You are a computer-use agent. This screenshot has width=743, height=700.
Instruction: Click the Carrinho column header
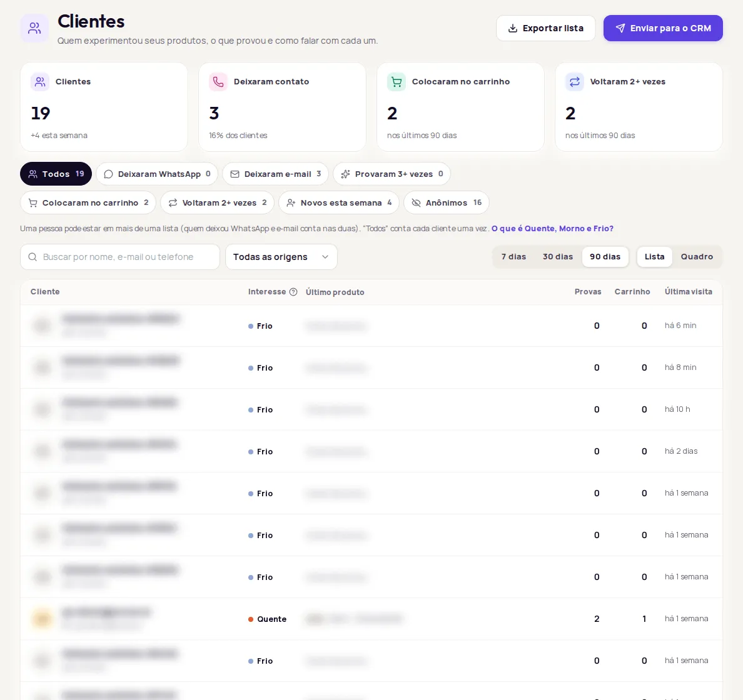(x=632, y=292)
